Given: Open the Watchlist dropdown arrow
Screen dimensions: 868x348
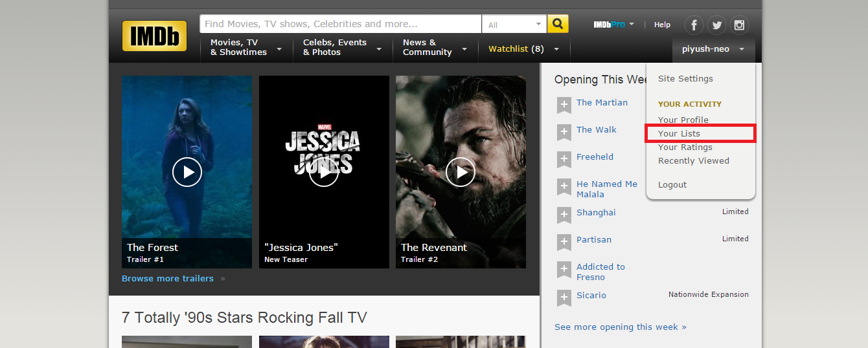Looking at the screenshot, I should pos(556,49).
